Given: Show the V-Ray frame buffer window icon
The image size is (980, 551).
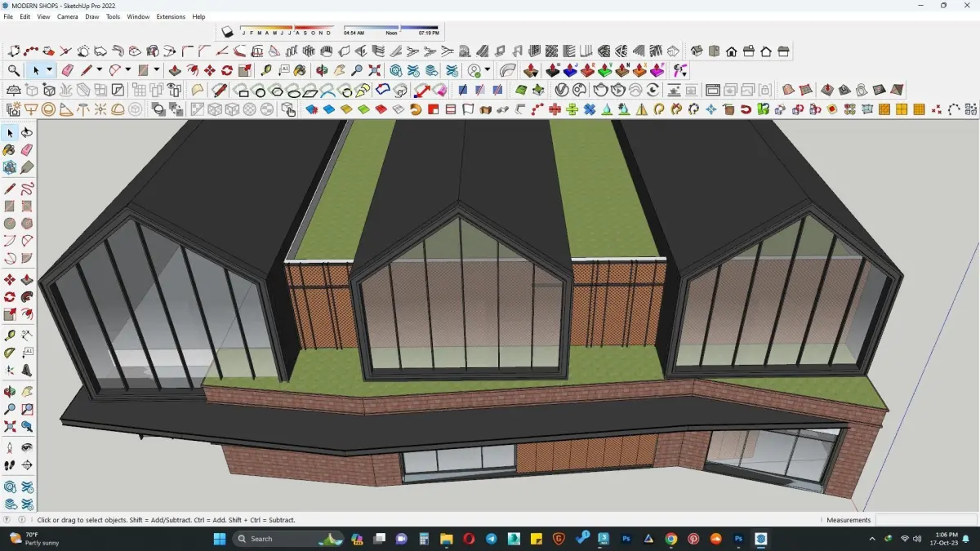Looking at the screenshot, I should pyautogui.click(x=712, y=89).
